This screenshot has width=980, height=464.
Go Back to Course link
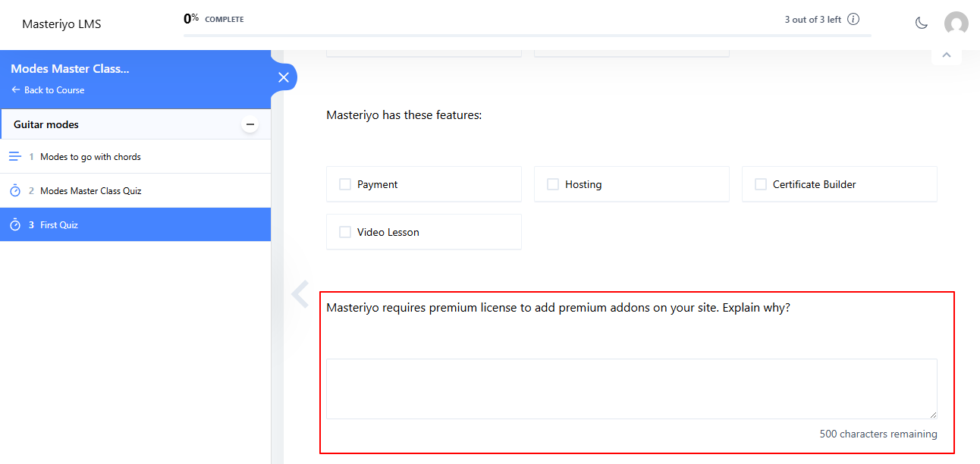48,89
